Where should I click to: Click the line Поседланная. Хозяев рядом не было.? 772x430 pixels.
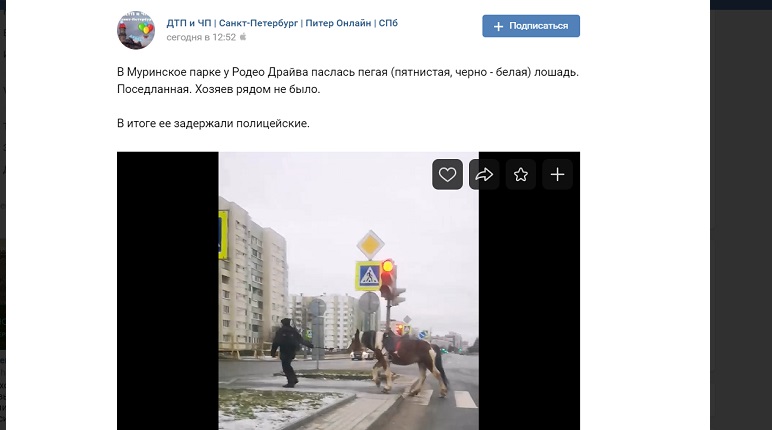coord(218,89)
